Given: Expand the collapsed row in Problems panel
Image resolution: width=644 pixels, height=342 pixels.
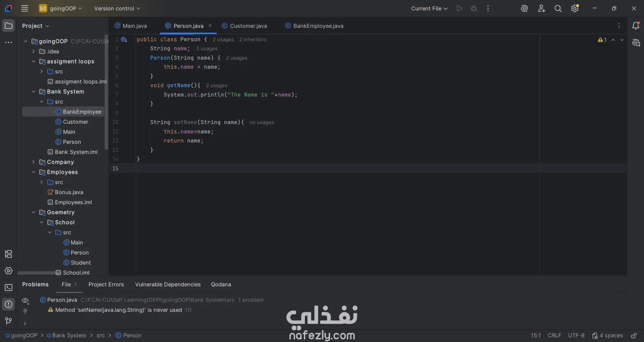Looking at the screenshot, I should coord(25,324).
